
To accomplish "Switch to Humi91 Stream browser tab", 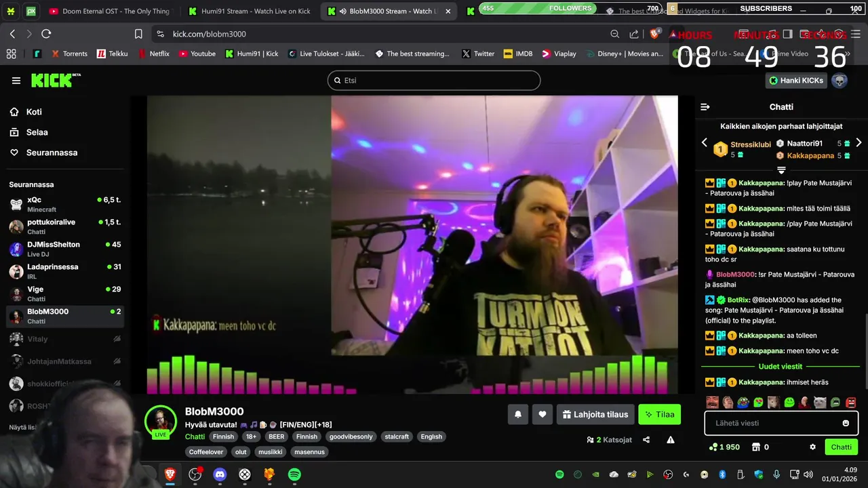I will click(x=250, y=11).
